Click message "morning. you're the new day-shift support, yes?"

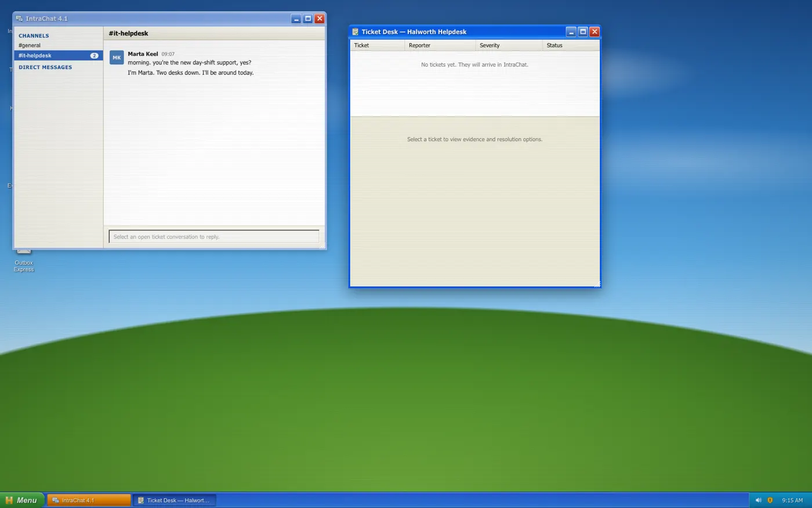tap(190, 63)
